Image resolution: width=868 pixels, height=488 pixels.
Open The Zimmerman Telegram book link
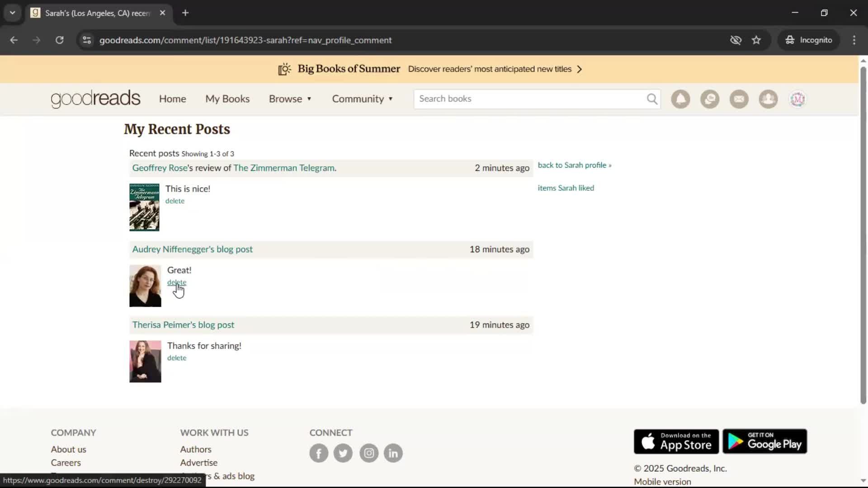(x=284, y=168)
